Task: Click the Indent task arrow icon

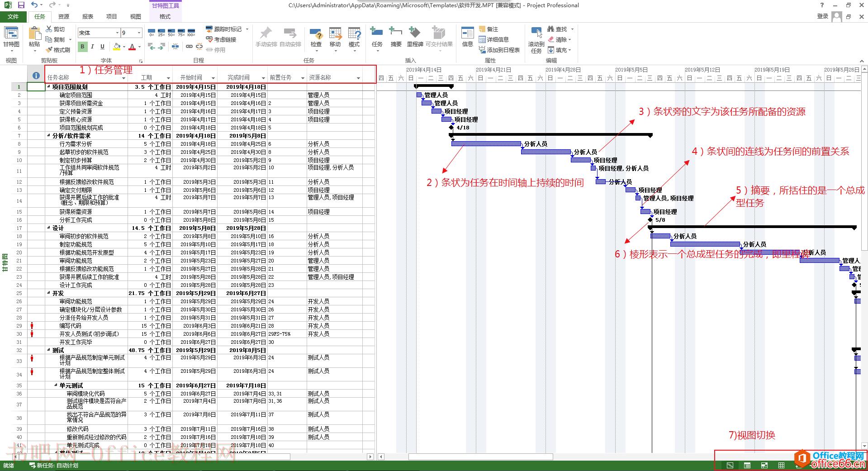Action: [161, 47]
